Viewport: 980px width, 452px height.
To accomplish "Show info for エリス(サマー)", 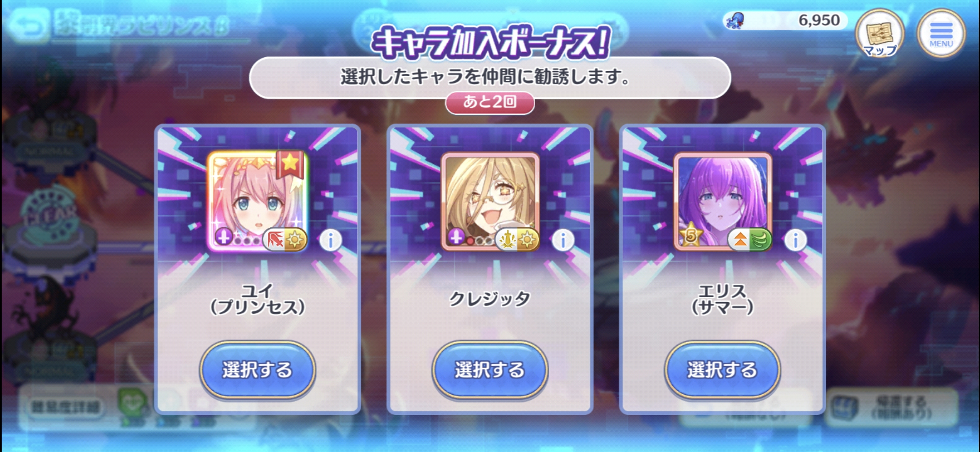I will (x=795, y=241).
